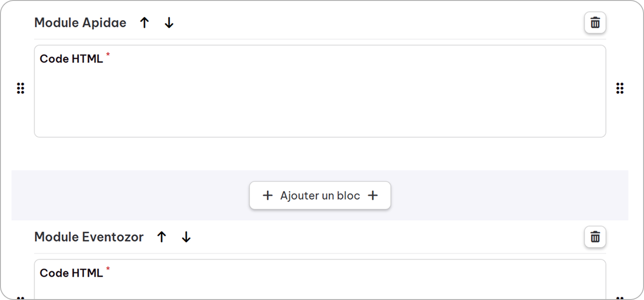The width and height of the screenshot is (644, 300).
Task: Click the left drag handle of Module Eventozor
Action: [20, 298]
